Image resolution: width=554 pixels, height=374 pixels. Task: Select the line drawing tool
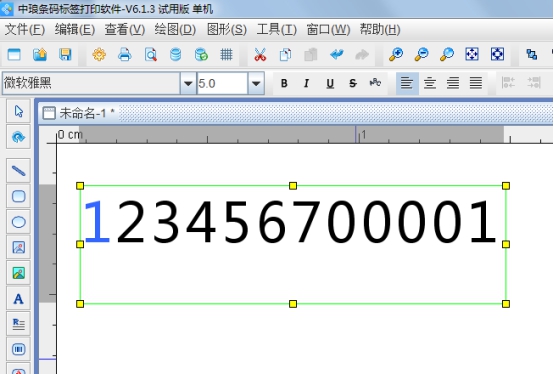coord(18,171)
